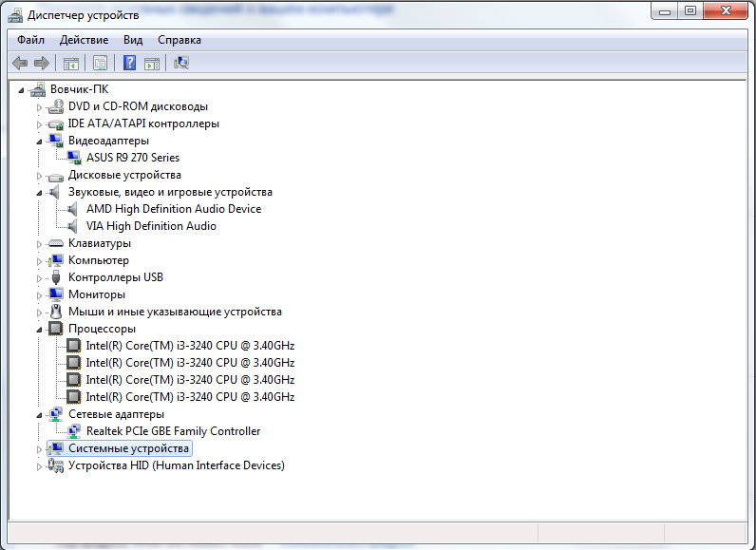
Task: Click the Сетевые адаптеры category icon
Action: (56, 414)
